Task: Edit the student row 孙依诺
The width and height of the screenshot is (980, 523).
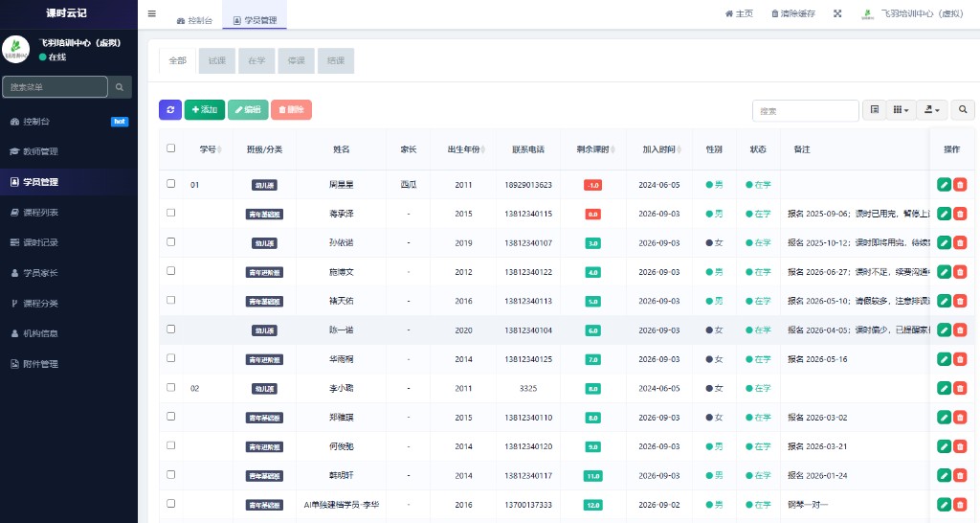Action: point(944,242)
